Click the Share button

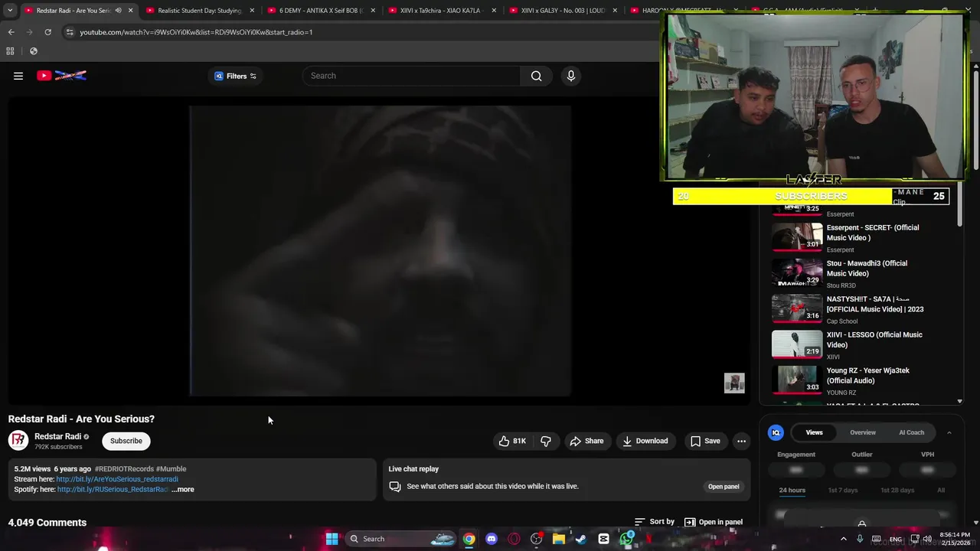pos(587,441)
